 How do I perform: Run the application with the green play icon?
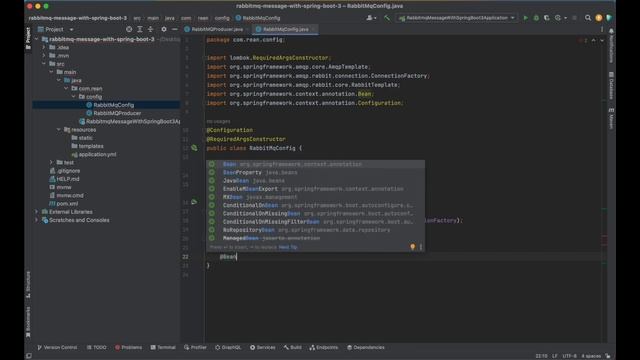[526, 18]
